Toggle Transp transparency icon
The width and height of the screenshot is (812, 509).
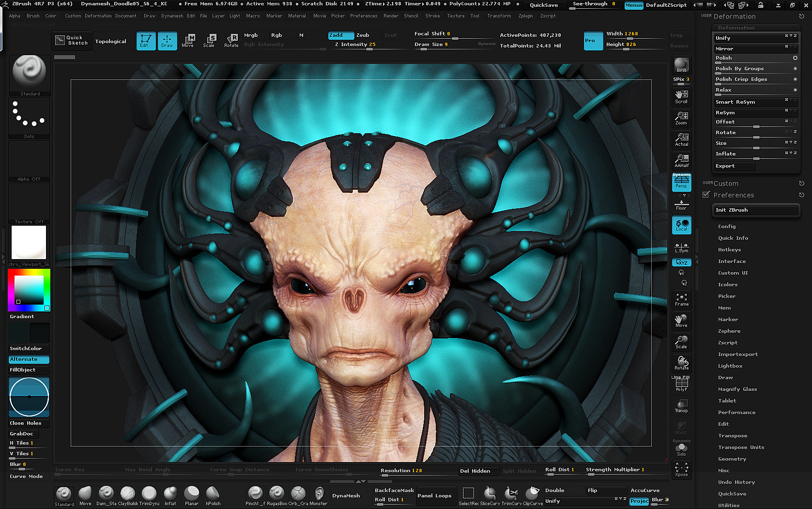click(681, 406)
